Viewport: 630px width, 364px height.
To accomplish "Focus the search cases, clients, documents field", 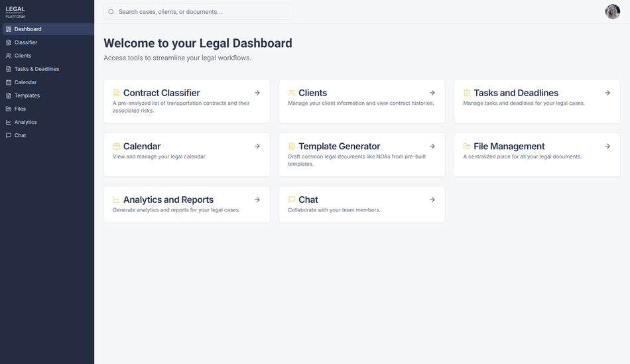I will (x=199, y=12).
